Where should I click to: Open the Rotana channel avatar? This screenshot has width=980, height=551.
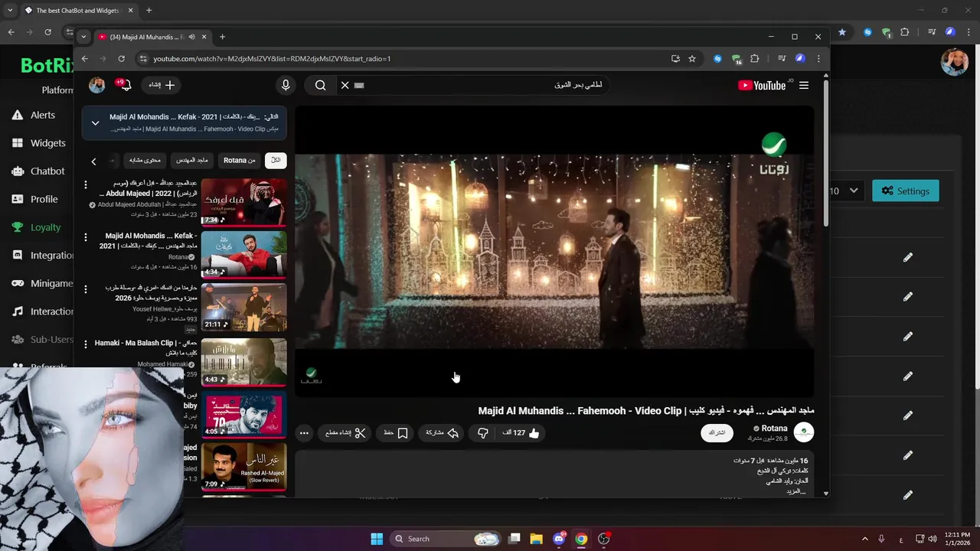click(804, 432)
